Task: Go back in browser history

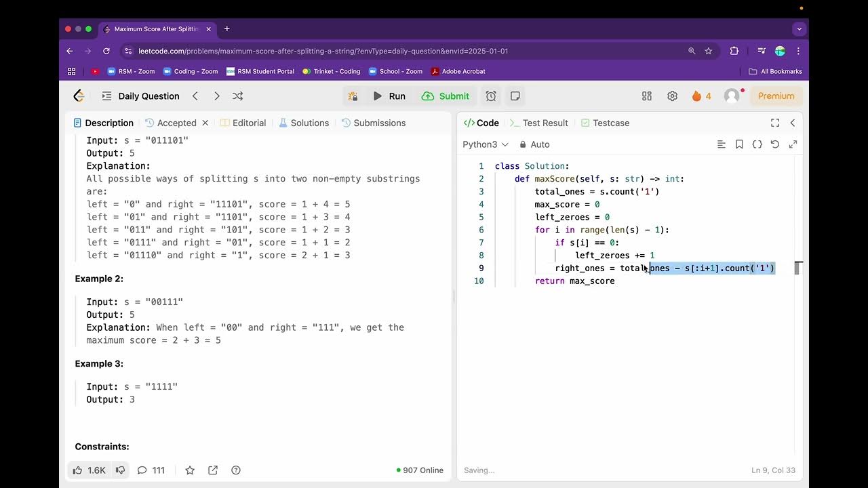Action: (x=69, y=51)
